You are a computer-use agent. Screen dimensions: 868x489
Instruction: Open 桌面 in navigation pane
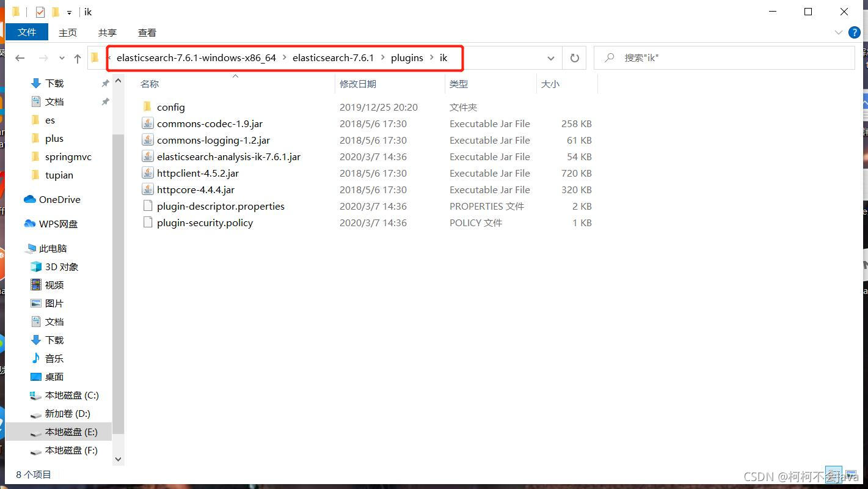pyautogui.click(x=47, y=377)
